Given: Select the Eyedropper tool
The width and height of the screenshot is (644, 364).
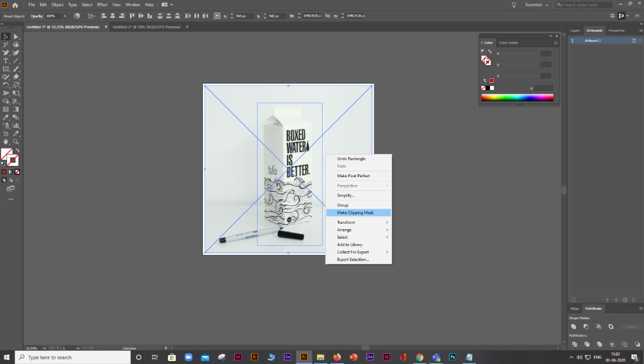Looking at the screenshot, I should point(6,118).
